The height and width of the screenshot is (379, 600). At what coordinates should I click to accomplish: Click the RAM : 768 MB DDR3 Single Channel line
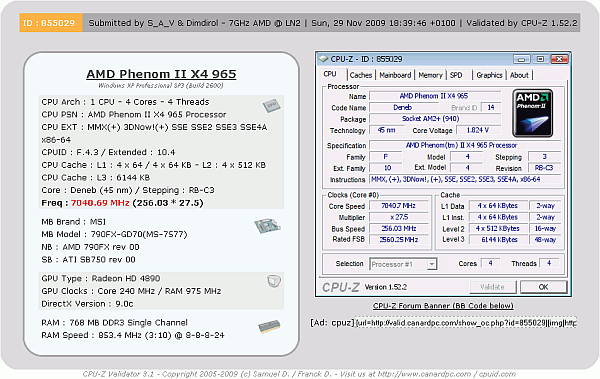pyautogui.click(x=114, y=323)
